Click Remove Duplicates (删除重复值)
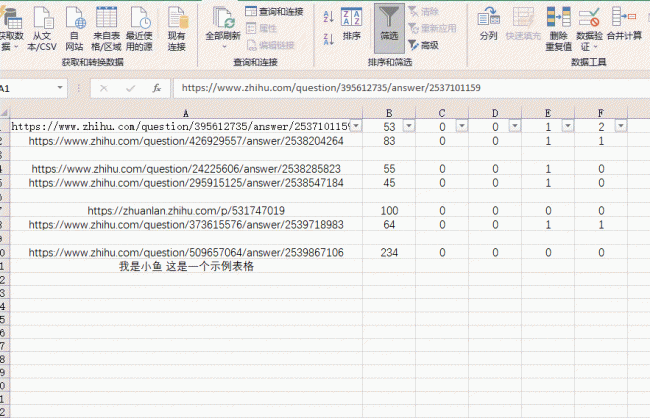 click(x=558, y=29)
